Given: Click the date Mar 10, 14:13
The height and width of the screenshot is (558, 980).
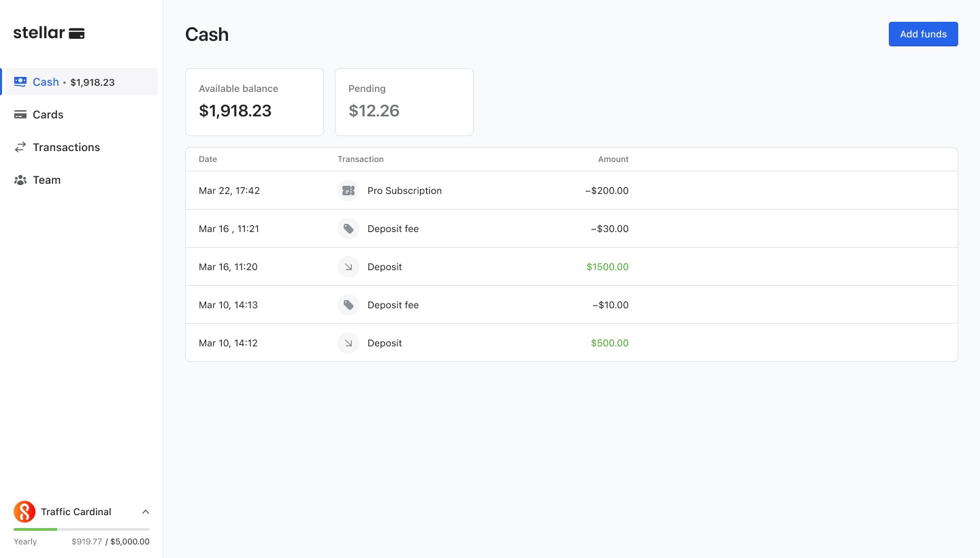Looking at the screenshot, I should coord(228,305).
